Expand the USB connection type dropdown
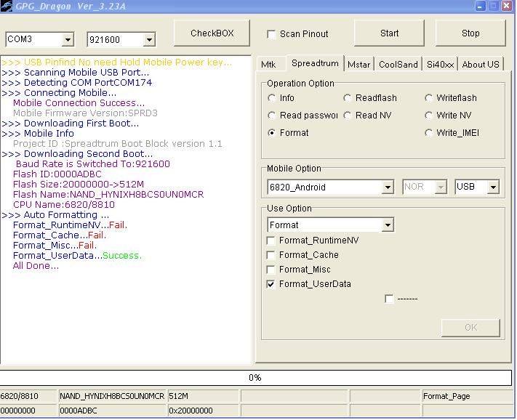517x420 pixels. point(494,187)
